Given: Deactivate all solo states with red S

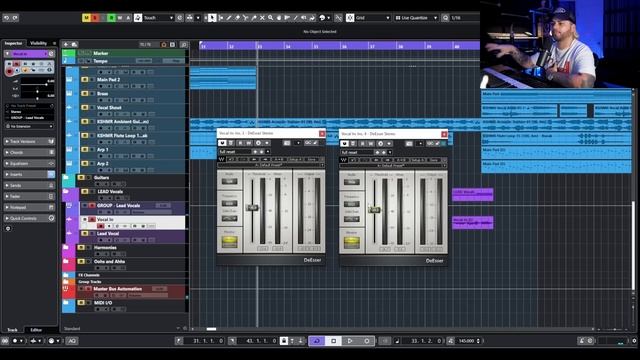Looking at the screenshot, I should tap(95, 18).
